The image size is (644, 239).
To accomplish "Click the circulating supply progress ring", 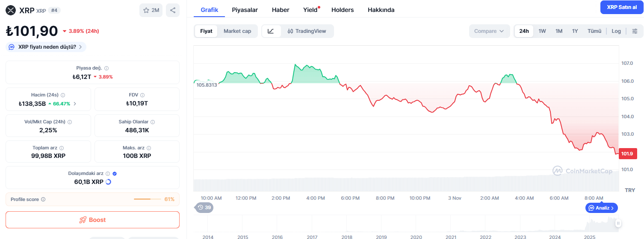I will click(x=108, y=182).
